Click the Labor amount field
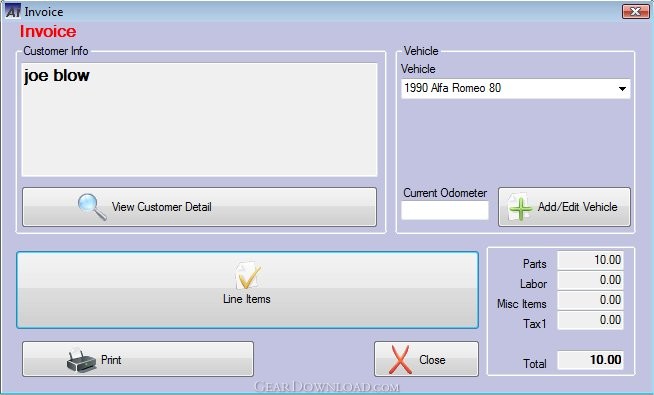Viewport: 654px width, 395px height. (x=591, y=280)
